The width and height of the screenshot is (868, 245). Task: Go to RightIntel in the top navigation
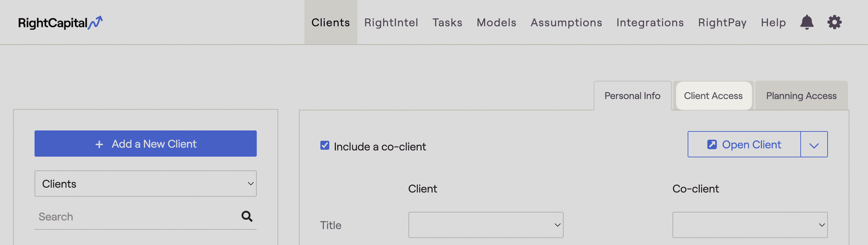click(391, 23)
